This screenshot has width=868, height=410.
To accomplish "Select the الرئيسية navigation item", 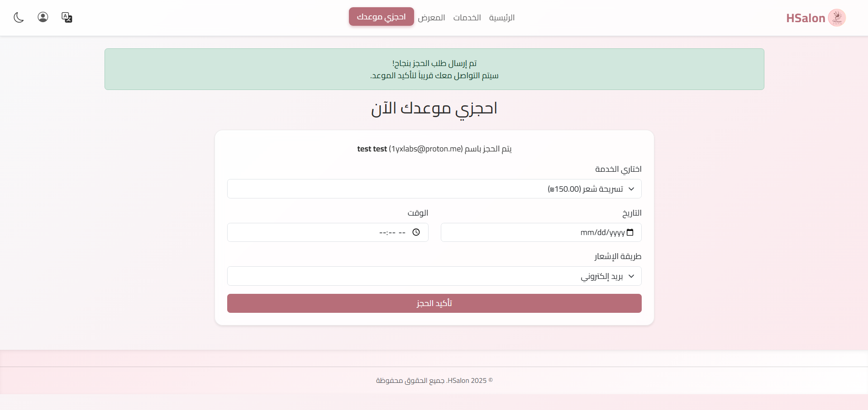I will [501, 18].
